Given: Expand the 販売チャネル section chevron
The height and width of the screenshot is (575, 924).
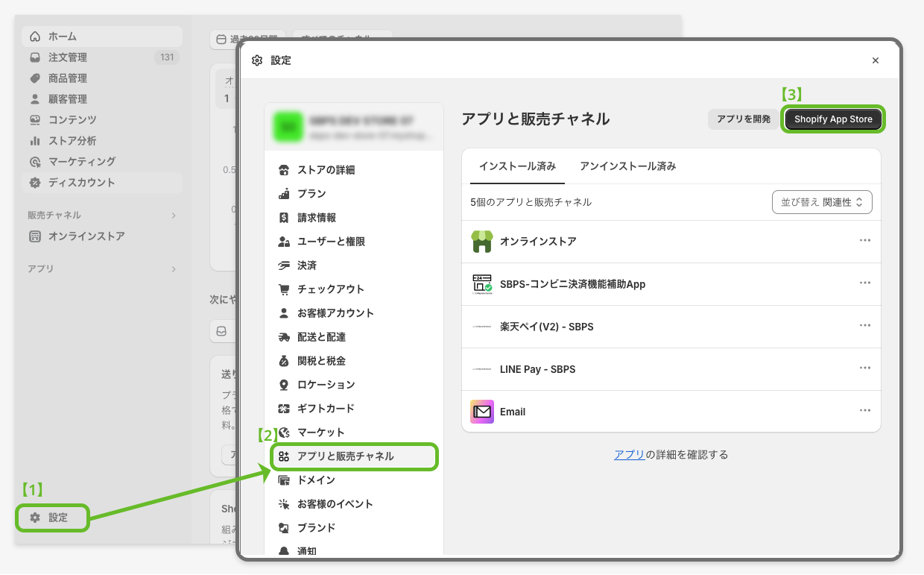Looking at the screenshot, I should [x=174, y=216].
